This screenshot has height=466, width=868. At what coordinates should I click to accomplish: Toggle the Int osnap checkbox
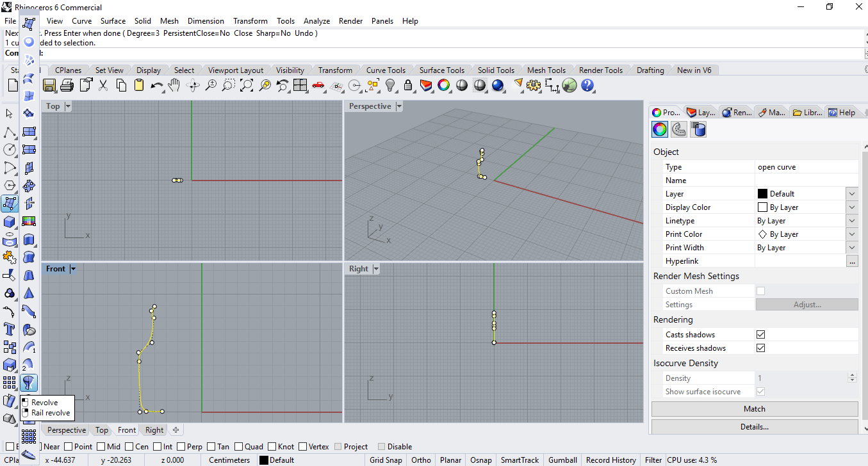(158, 447)
